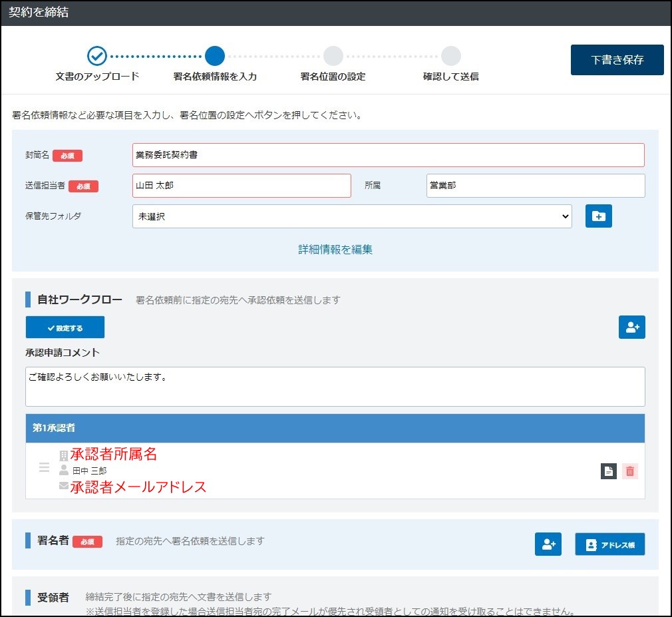Image resolution: width=672 pixels, height=617 pixels.
Task: Jump to 署名位置の設定 step
Action: [333, 56]
